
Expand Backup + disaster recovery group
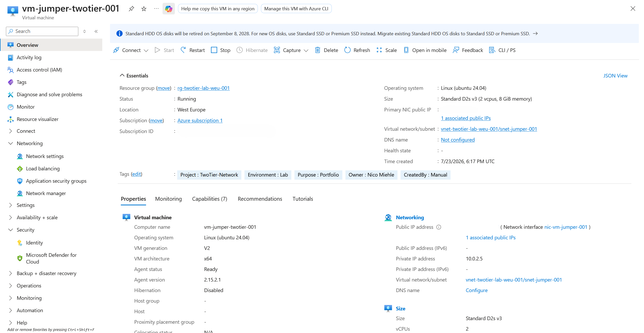click(x=11, y=273)
